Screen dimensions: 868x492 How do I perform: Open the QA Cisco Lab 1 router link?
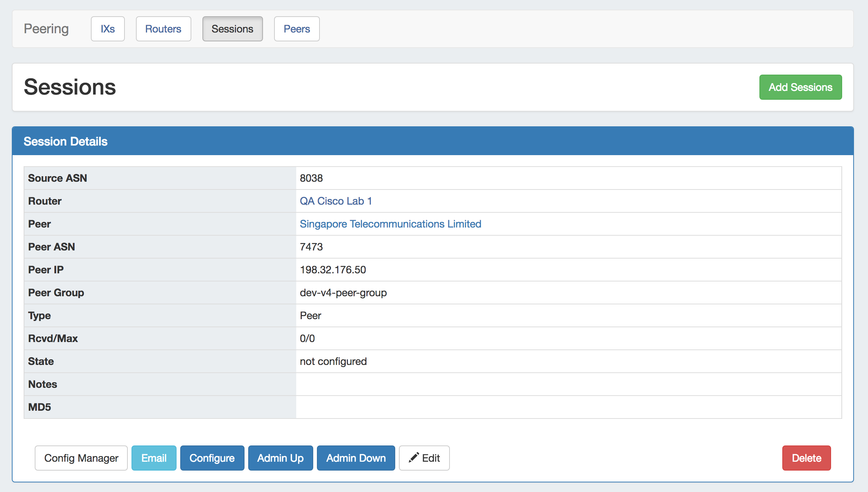[335, 201]
